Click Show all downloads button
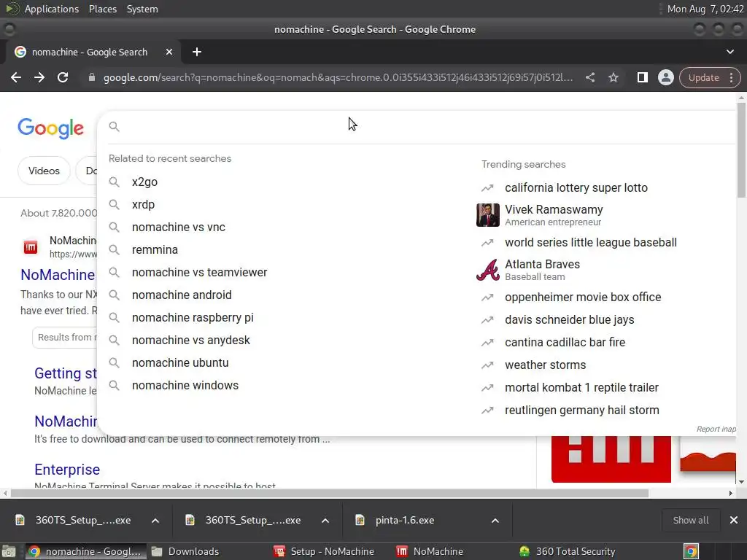 (690, 521)
